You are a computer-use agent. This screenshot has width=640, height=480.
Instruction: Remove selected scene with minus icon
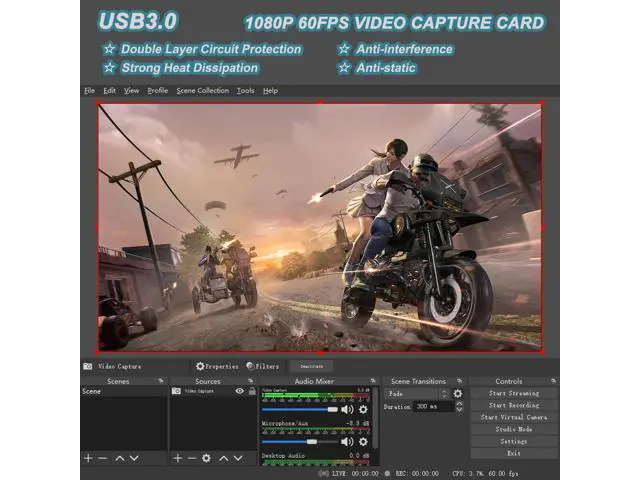click(x=102, y=458)
